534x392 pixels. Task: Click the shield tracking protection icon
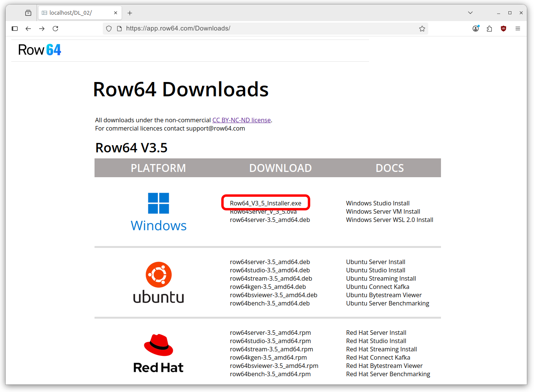(x=109, y=29)
